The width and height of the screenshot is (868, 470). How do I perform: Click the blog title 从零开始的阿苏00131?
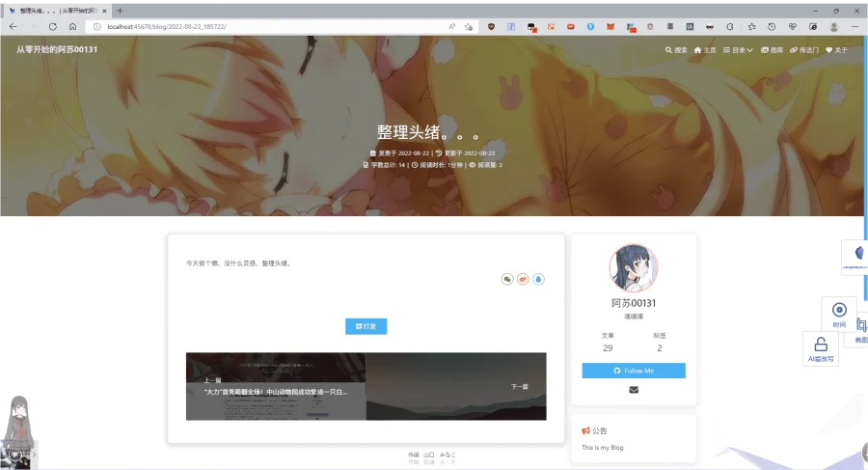click(57, 49)
